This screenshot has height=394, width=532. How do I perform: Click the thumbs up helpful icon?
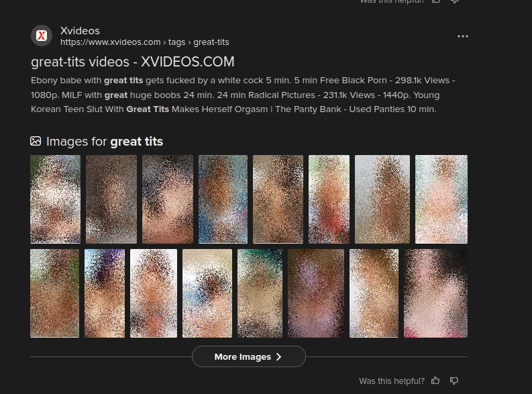tap(436, 381)
